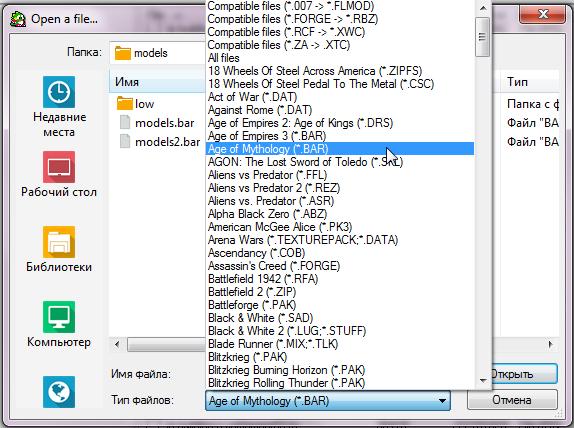Select the models.bar file name
This screenshot has height=428, width=574.
[x=164, y=123]
